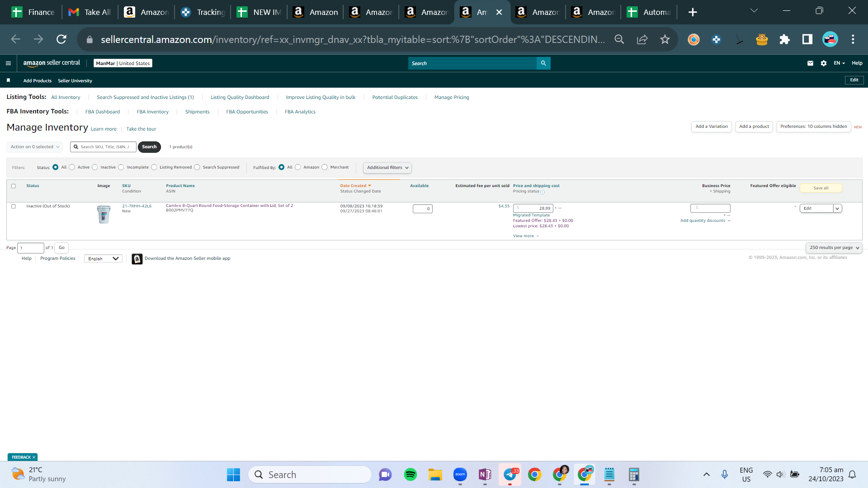Select the Incomplete status filter
The height and width of the screenshot is (488, 868).
pos(121,167)
